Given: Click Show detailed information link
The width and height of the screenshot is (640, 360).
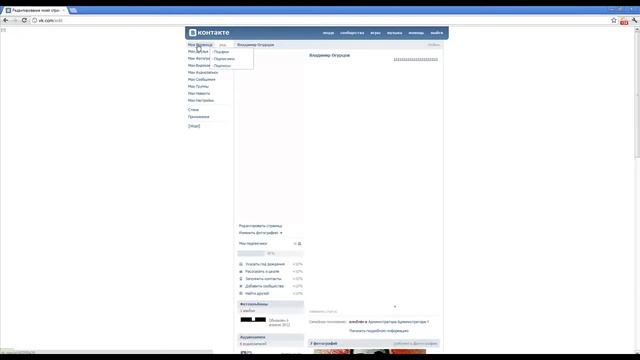Looking at the screenshot, I should pos(379,331).
